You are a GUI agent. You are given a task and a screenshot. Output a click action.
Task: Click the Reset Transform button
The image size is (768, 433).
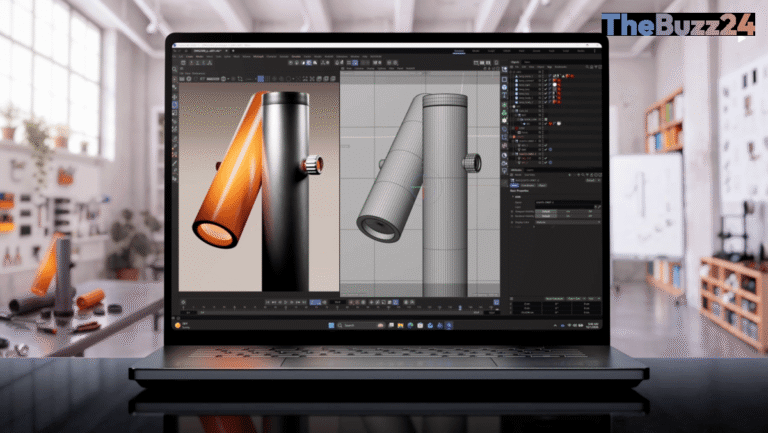click(554, 299)
